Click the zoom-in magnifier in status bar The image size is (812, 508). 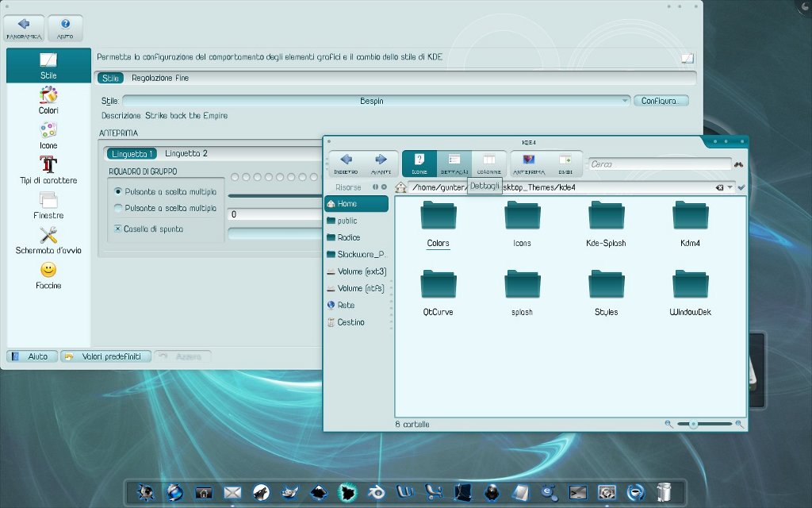(740, 424)
